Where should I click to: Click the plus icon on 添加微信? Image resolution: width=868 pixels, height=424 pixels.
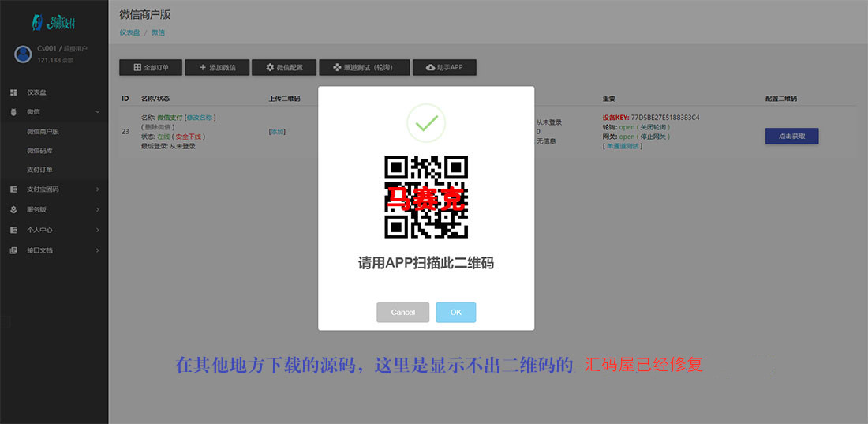pos(203,68)
